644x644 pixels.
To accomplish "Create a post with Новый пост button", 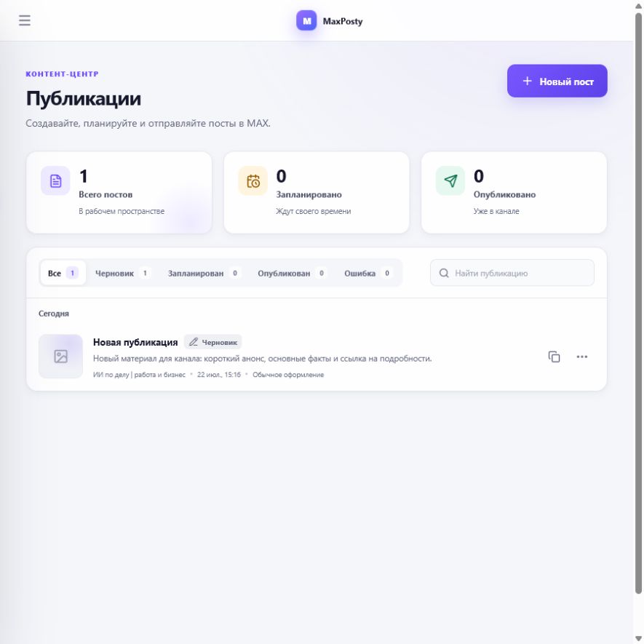I will click(x=557, y=81).
